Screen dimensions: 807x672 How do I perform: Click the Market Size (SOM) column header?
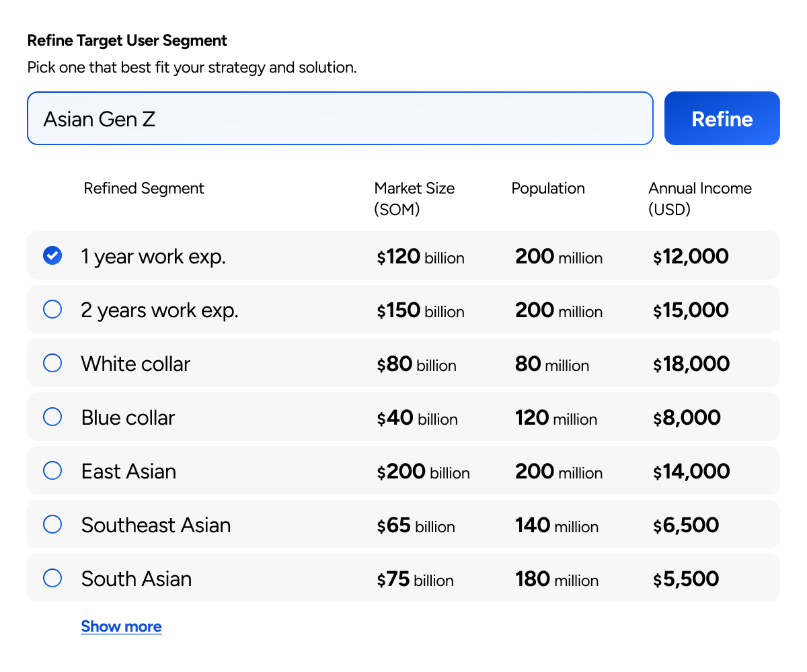tap(414, 199)
